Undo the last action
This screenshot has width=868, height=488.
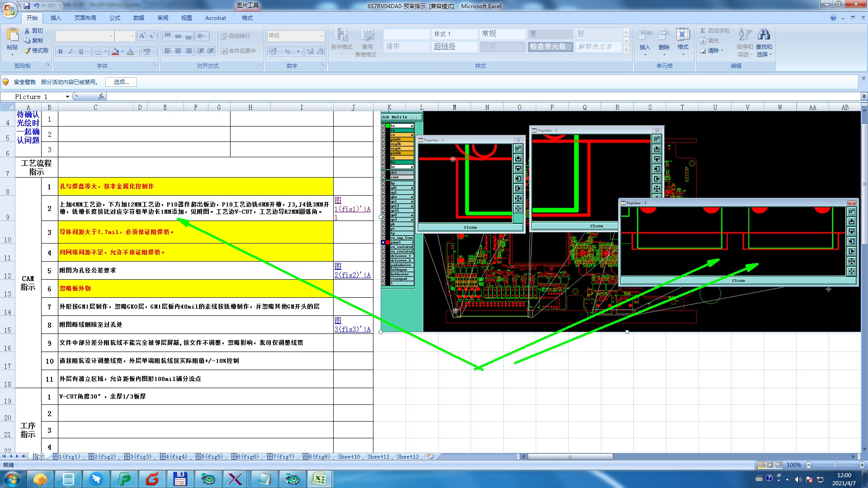(37, 6)
